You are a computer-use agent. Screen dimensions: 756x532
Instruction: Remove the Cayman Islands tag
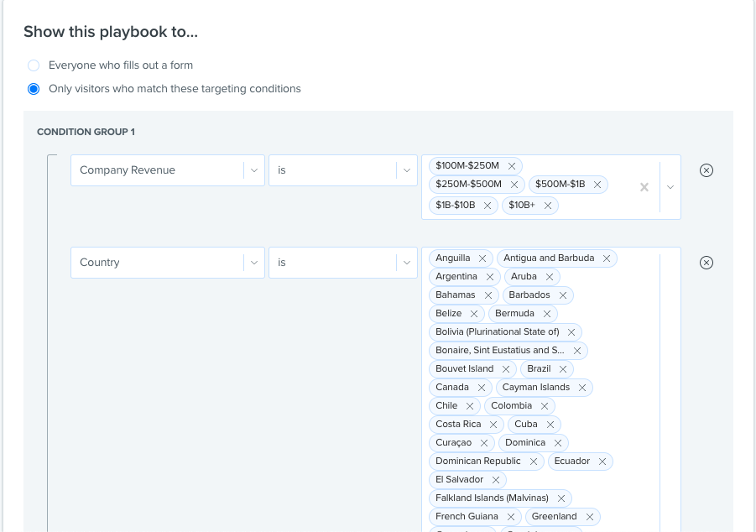[x=582, y=388]
